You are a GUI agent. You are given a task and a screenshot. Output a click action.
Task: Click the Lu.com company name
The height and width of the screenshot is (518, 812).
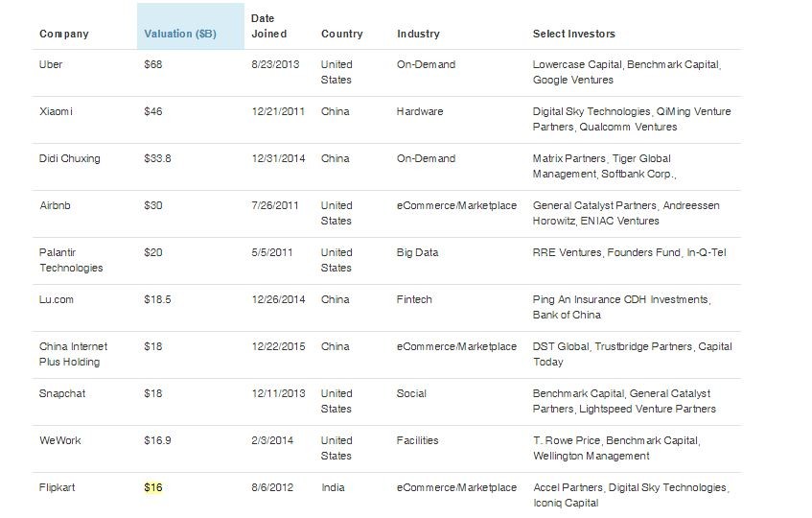[x=57, y=299]
